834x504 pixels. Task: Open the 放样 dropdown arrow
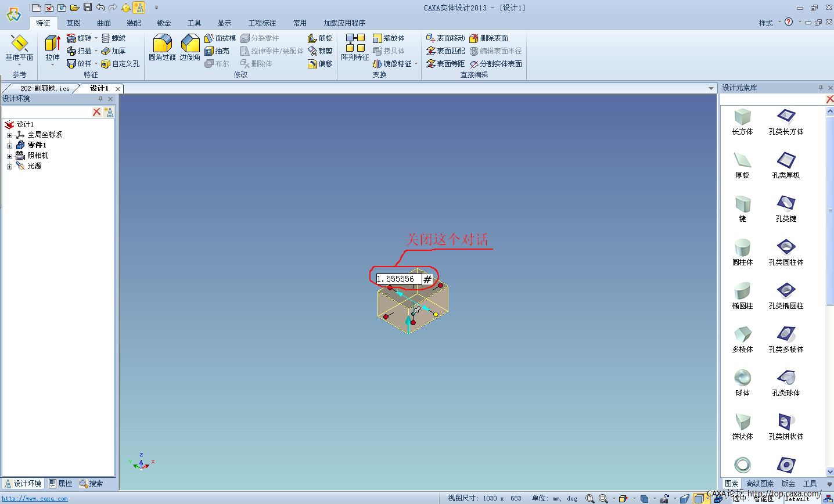point(96,64)
